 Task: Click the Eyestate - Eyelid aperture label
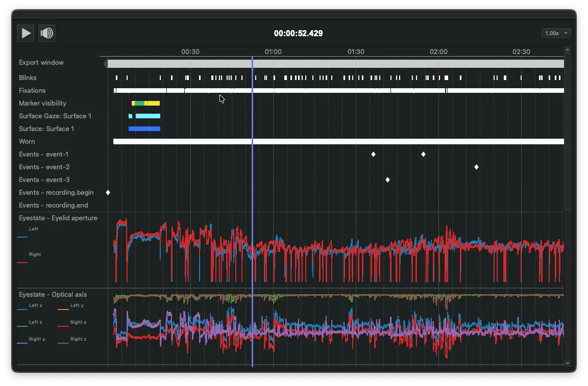tap(58, 218)
